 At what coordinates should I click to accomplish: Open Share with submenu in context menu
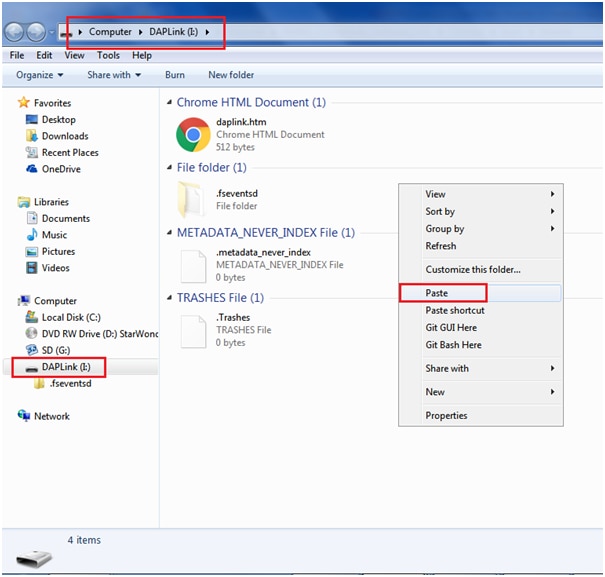pyautogui.click(x=481, y=368)
